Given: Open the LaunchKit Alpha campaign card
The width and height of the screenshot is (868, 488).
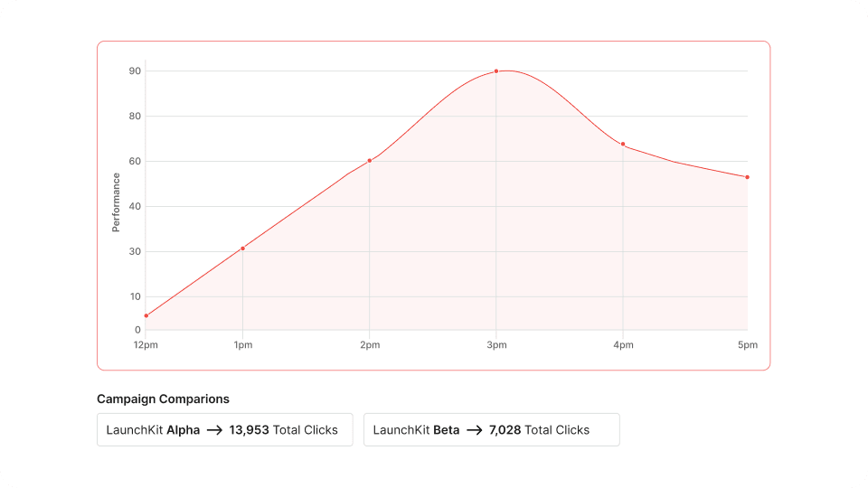Looking at the screenshot, I should click(225, 429).
